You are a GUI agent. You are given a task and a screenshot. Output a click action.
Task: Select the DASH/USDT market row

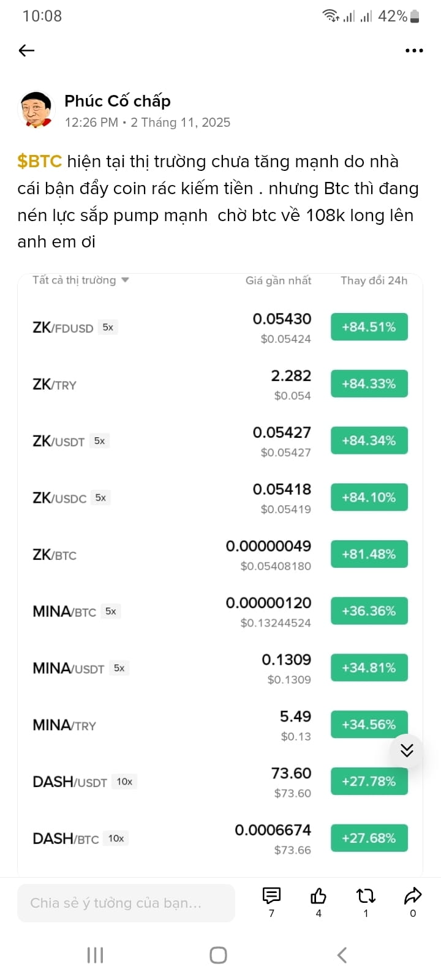[x=220, y=782]
